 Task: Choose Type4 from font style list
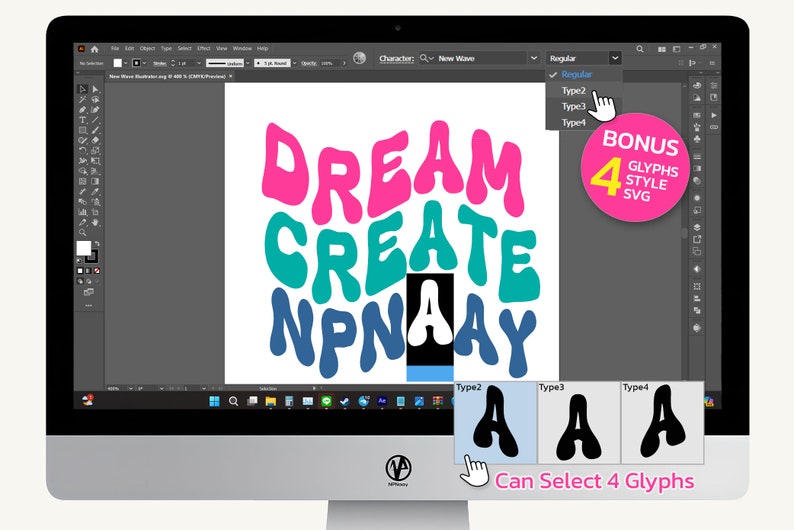573,123
